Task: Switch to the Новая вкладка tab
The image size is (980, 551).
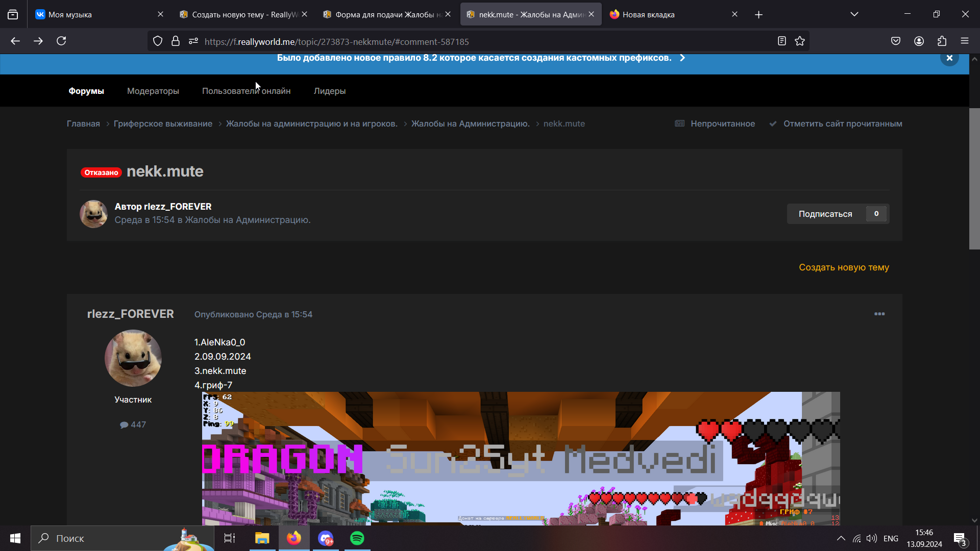Action: coord(674,14)
